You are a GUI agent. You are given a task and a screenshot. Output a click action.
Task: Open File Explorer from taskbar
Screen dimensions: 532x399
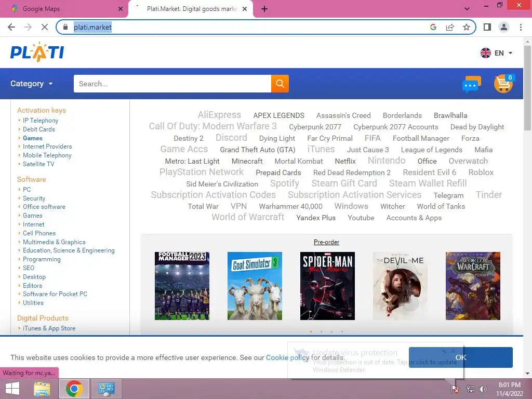[42, 389]
